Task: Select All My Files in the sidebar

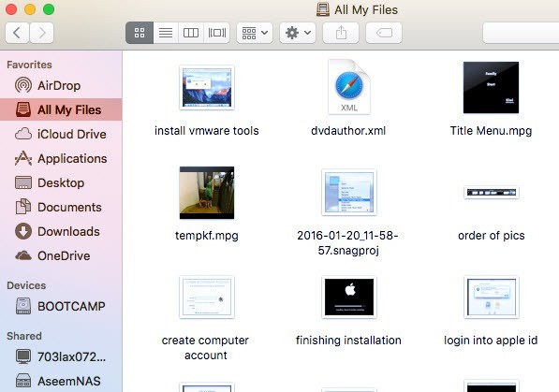Action: click(61, 109)
